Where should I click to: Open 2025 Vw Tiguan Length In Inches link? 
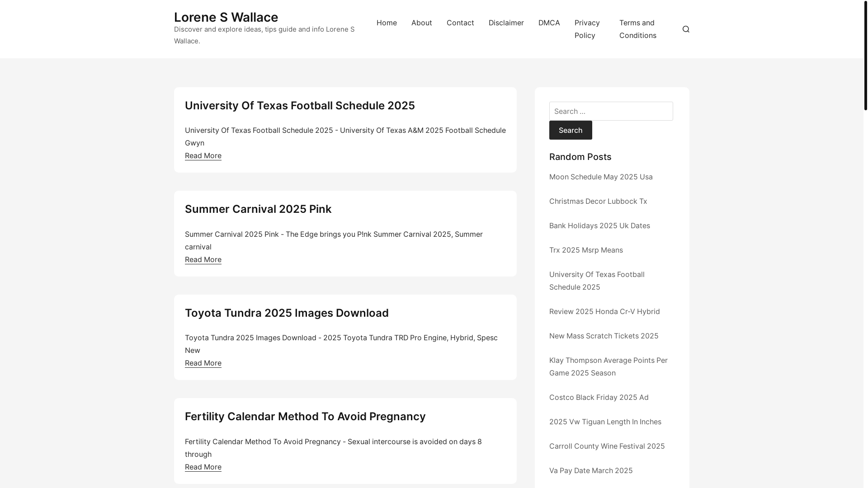(x=605, y=422)
